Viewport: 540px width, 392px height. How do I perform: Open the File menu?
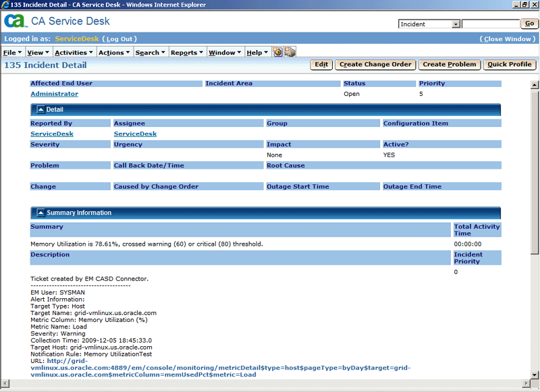[11, 52]
